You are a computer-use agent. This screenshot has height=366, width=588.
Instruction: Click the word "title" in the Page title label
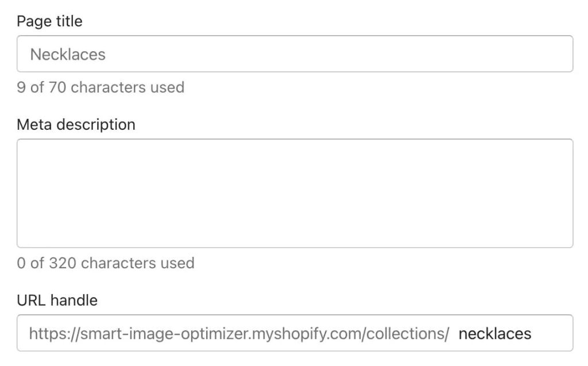click(x=70, y=21)
